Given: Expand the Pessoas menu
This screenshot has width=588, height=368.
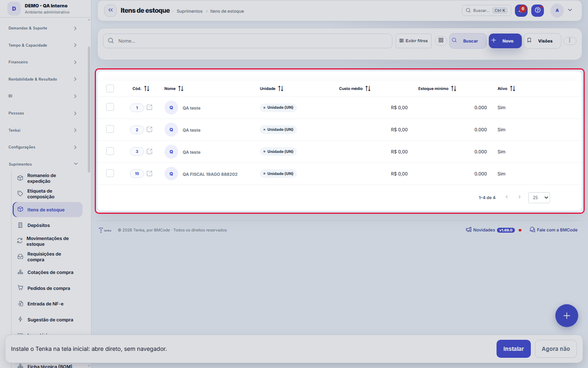Looking at the screenshot, I should tap(43, 113).
